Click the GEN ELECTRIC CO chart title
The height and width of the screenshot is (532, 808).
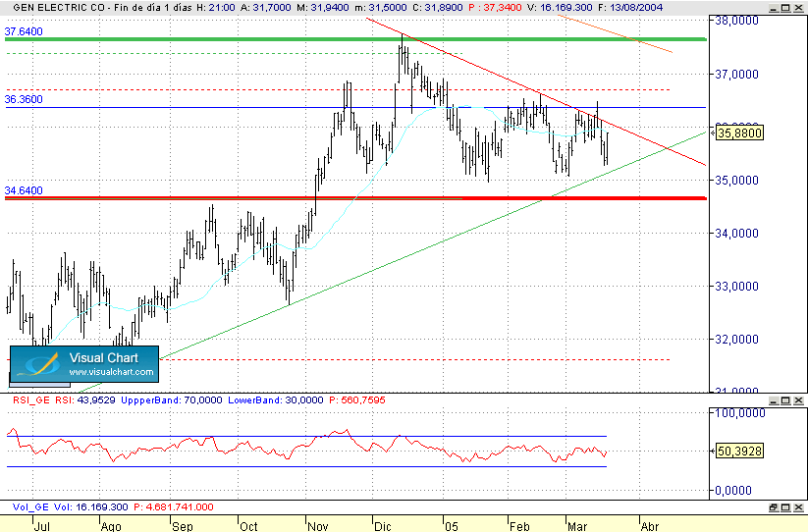[x=61, y=8]
